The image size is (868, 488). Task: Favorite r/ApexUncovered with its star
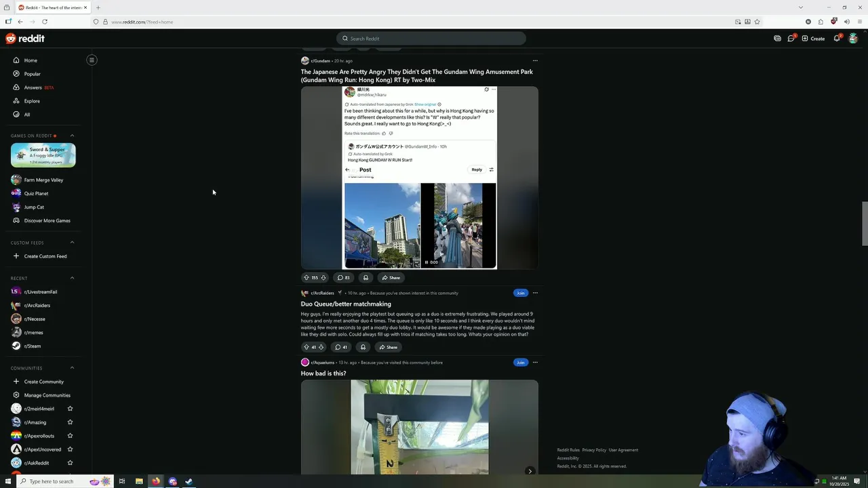70,449
